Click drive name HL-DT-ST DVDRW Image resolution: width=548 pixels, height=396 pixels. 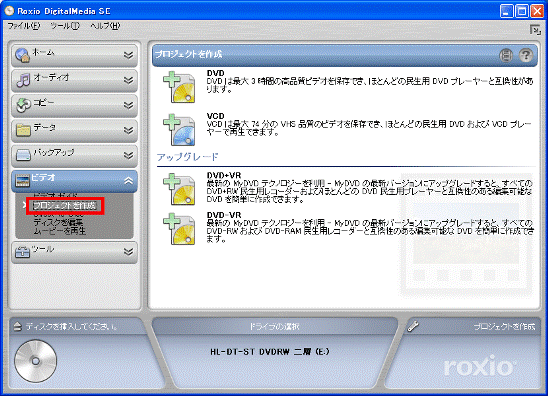[270, 352]
